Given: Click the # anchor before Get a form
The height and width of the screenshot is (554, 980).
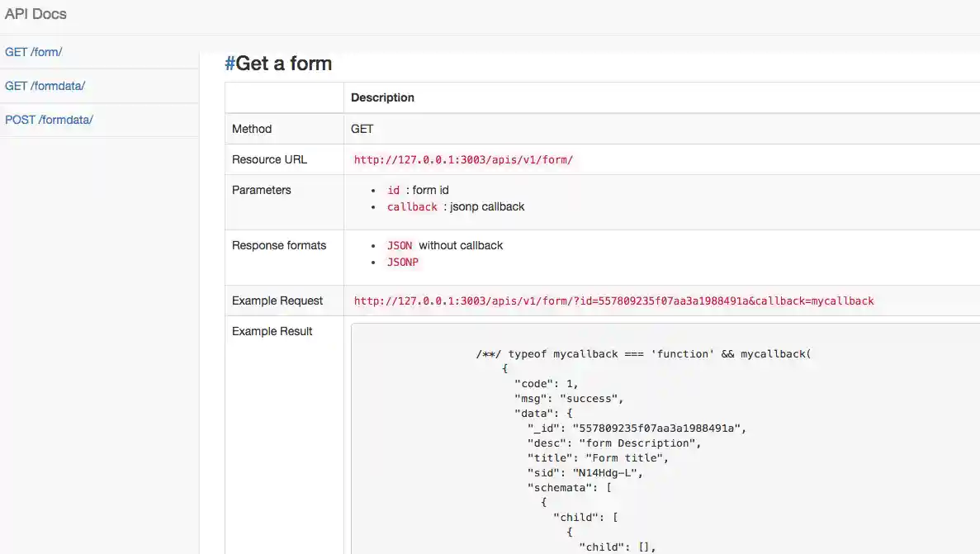Looking at the screenshot, I should (x=230, y=64).
